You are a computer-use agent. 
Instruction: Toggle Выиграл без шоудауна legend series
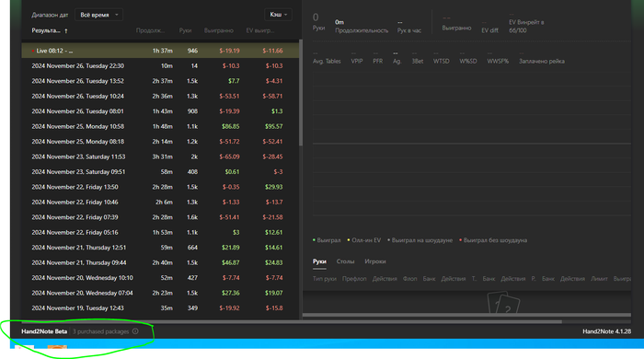[493, 240]
